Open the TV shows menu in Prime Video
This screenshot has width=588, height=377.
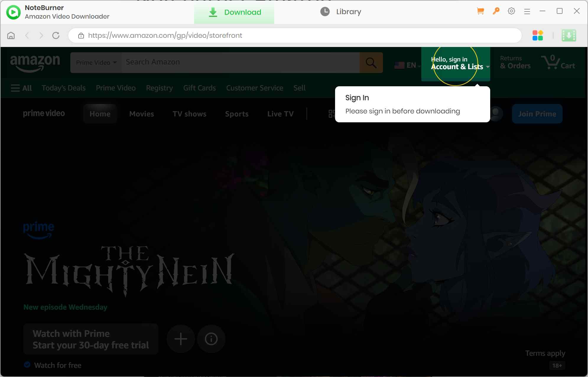tap(189, 114)
